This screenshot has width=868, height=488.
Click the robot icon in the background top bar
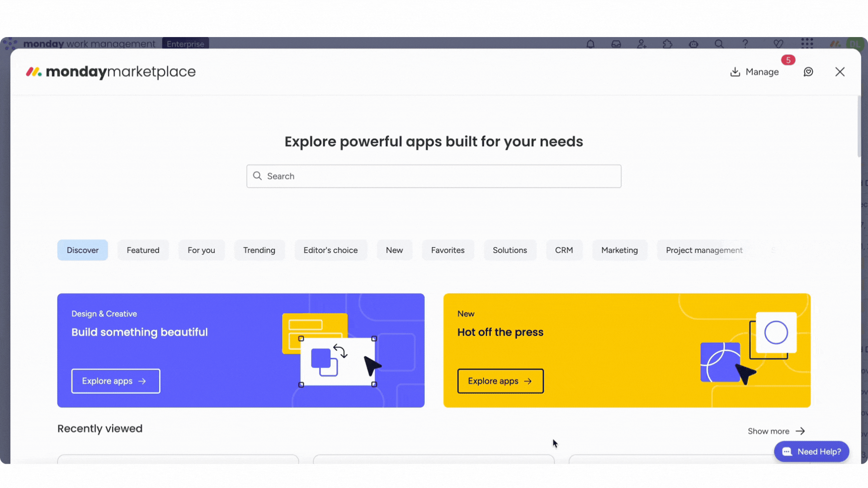pos(693,44)
